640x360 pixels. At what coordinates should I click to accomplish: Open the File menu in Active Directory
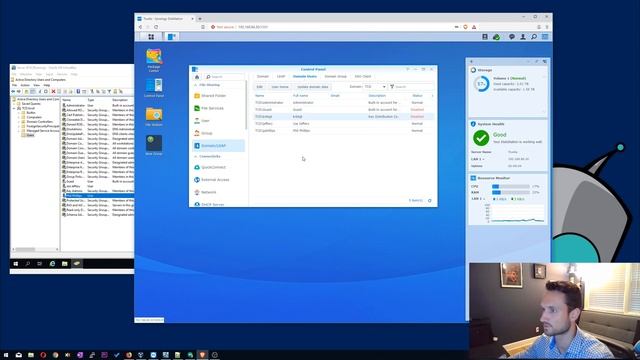(14, 85)
